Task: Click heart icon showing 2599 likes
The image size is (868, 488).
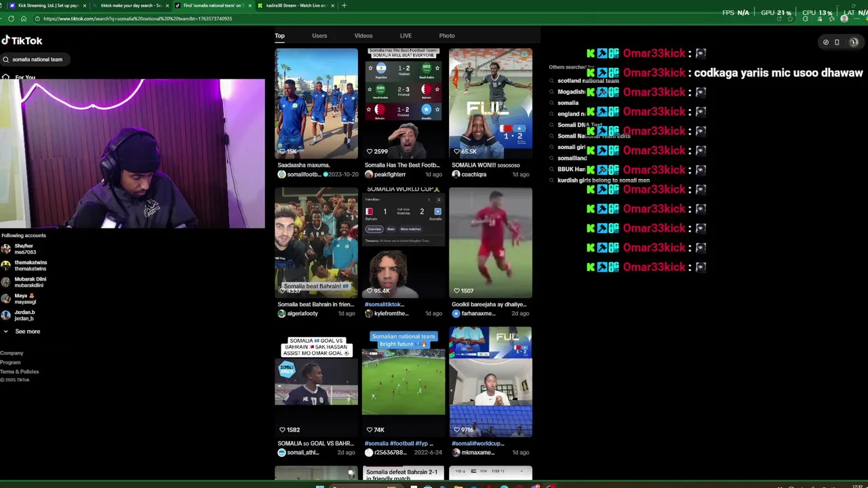Action: 370,152
